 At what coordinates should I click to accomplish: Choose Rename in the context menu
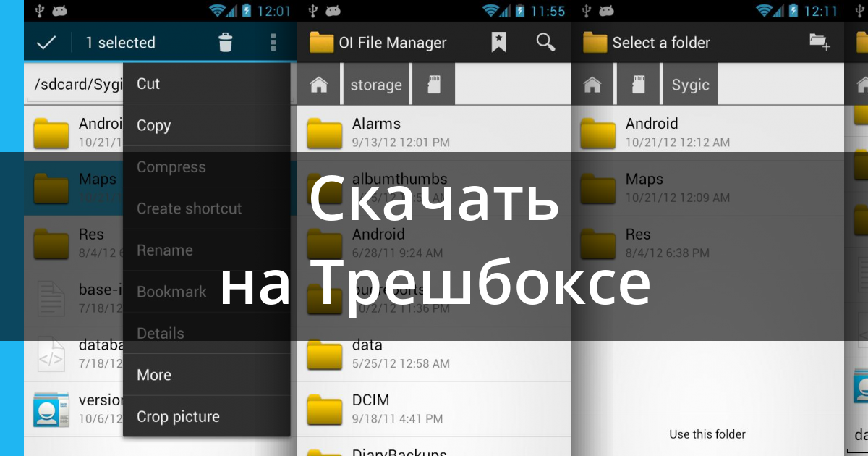[x=207, y=250]
